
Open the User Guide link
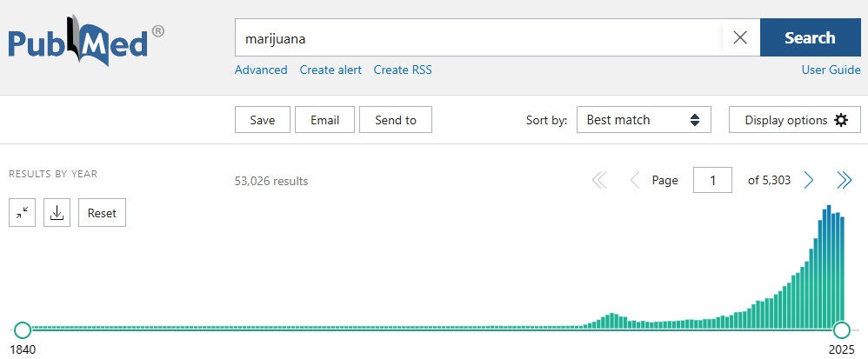[x=831, y=70]
